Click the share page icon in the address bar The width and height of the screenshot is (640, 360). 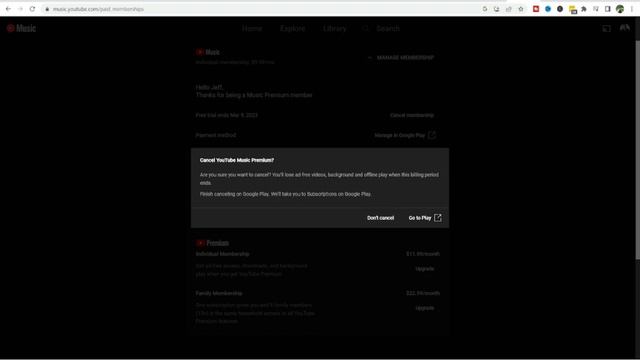[x=509, y=9]
